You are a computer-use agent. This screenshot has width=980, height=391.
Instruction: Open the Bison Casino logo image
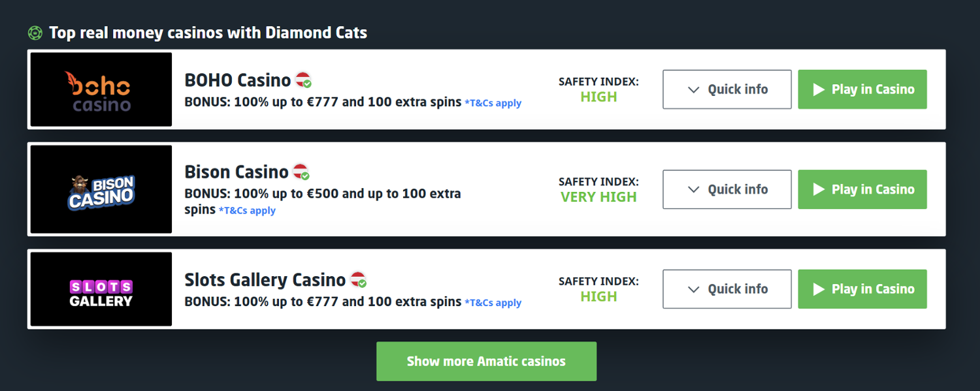[x=101, y=189]
